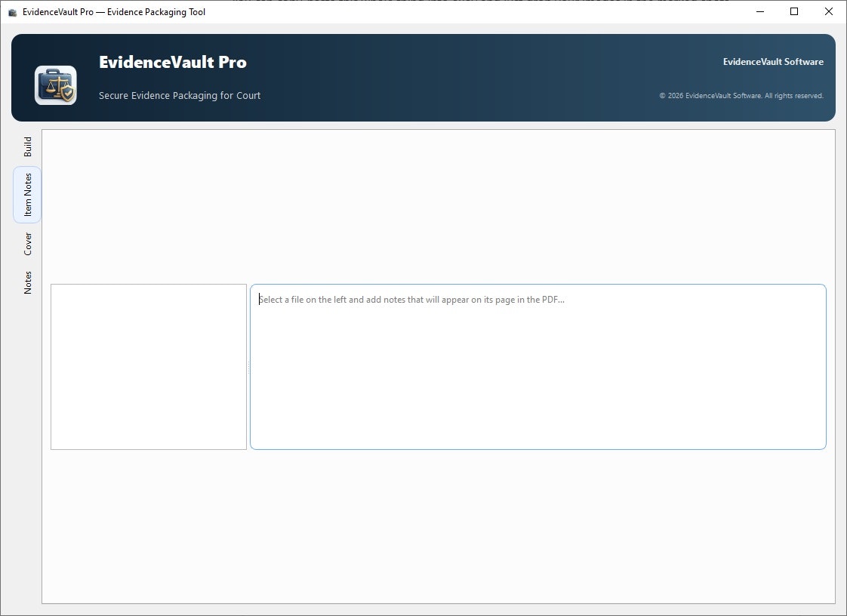Maximize the EvidenceVault Pro window
Viewport: 847px width, 616px height.
tap(793, 11)
